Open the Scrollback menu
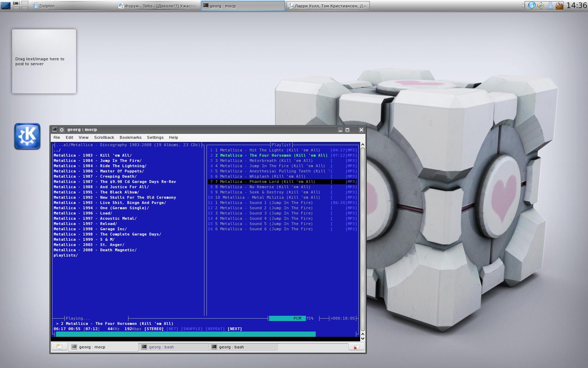Screen dimensions: 588x368 tap(104, 137)
